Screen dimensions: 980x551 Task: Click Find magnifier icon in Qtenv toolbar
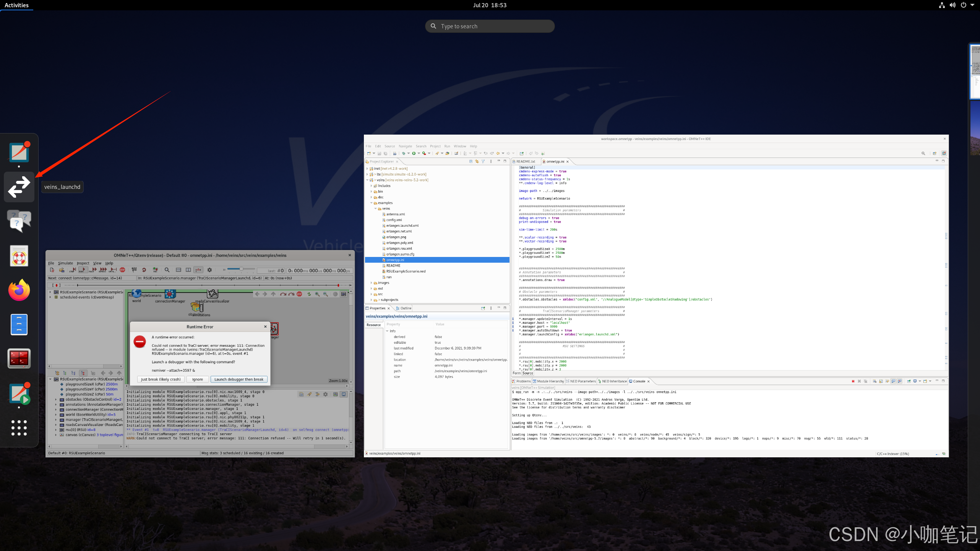[x=167, y=270]
